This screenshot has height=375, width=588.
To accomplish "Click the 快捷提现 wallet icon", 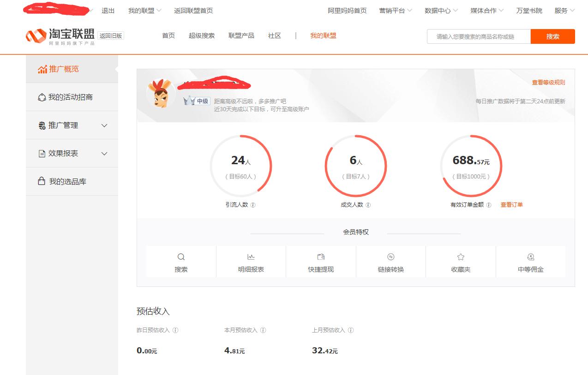I will click(320, 256).
